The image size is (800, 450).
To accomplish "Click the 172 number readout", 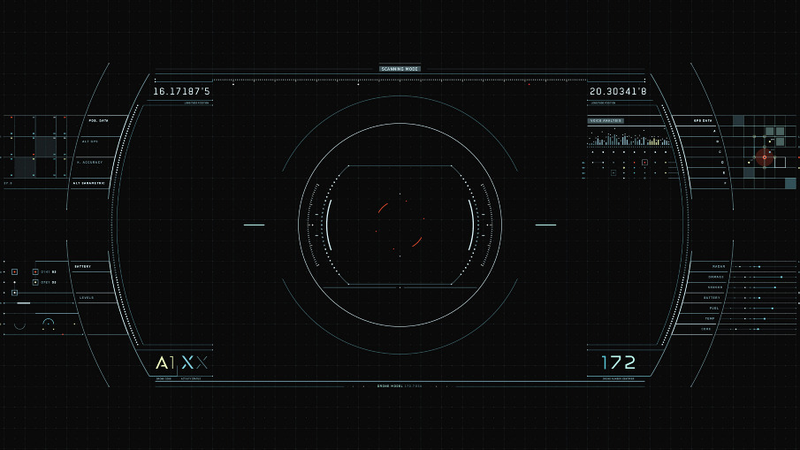I will 618,363.
